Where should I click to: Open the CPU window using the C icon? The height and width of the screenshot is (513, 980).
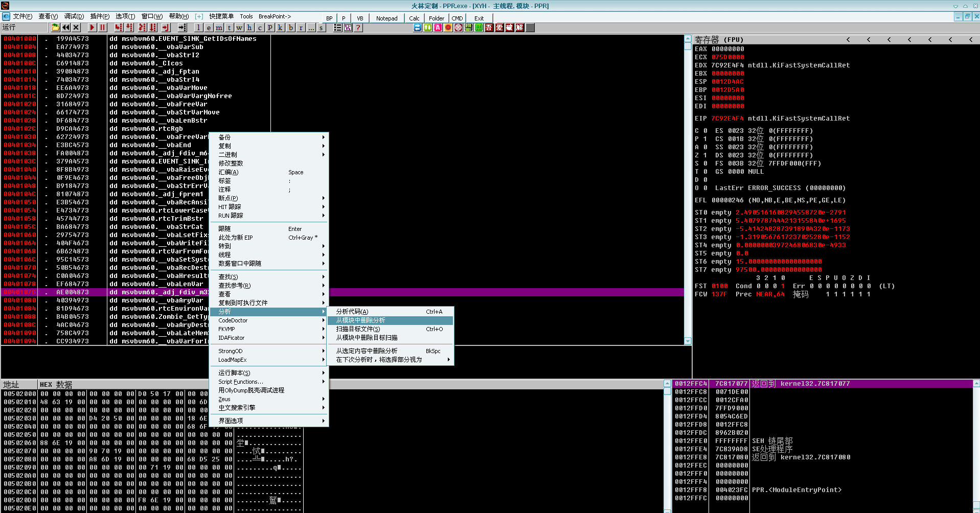pyautogui.click(x=259, y=27)
